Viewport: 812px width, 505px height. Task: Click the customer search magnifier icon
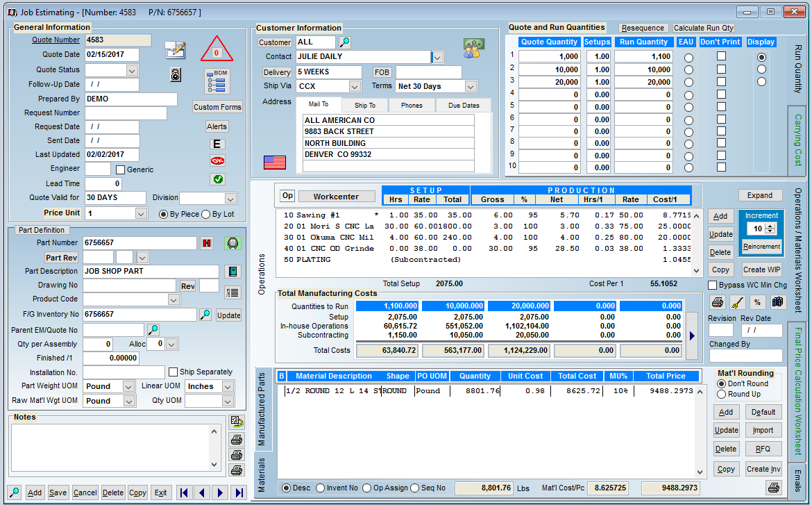tap(344, 42)
